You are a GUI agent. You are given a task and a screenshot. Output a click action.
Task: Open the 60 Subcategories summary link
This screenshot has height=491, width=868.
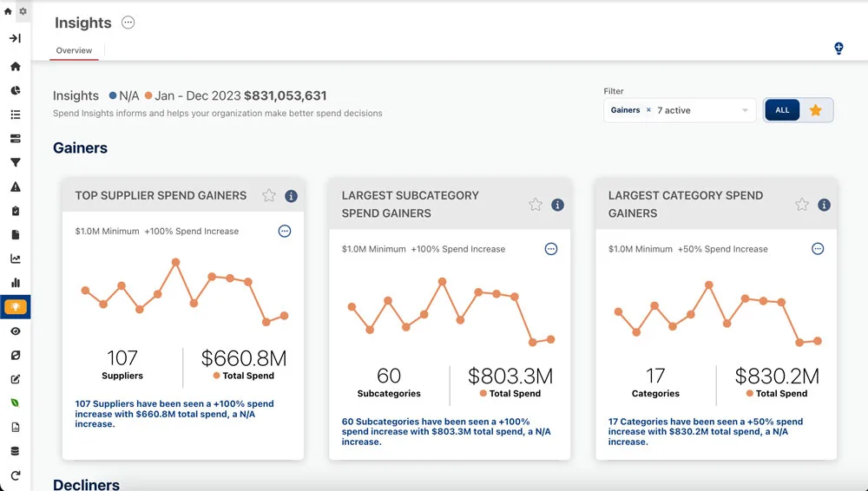coord(446,432)
